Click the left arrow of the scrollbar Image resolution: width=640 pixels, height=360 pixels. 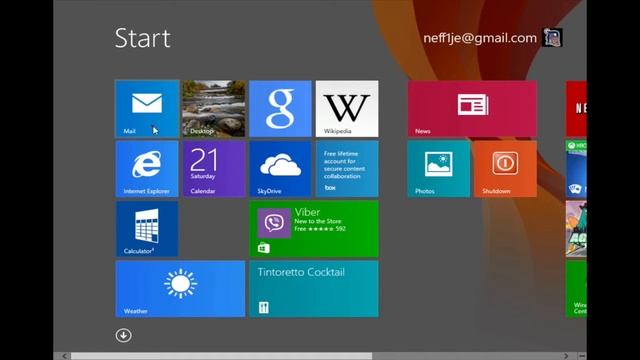[64, 356]
